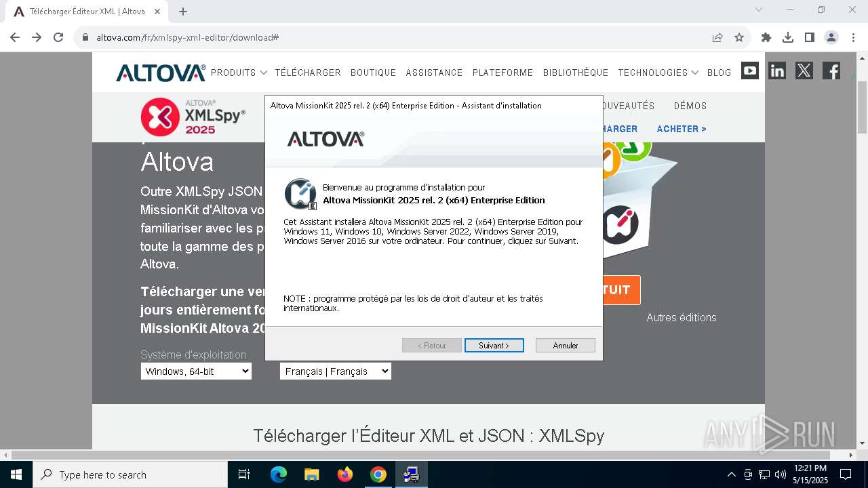Open Chrome from the taskbar

378,474
